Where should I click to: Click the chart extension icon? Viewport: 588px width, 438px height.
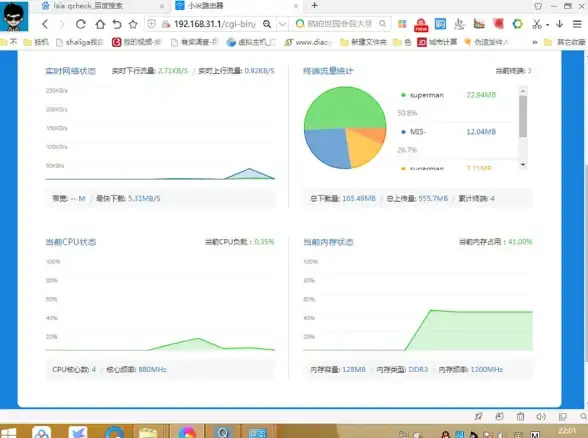[x=479, y=24]
